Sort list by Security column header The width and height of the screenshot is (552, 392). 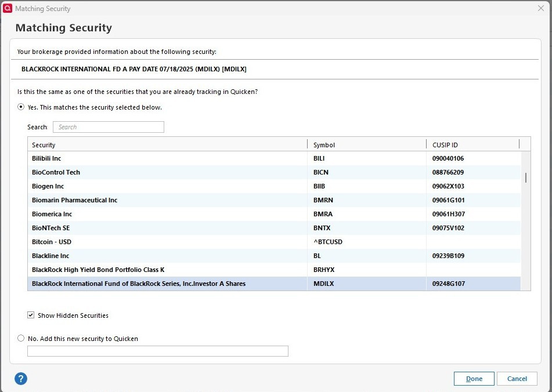167,144
